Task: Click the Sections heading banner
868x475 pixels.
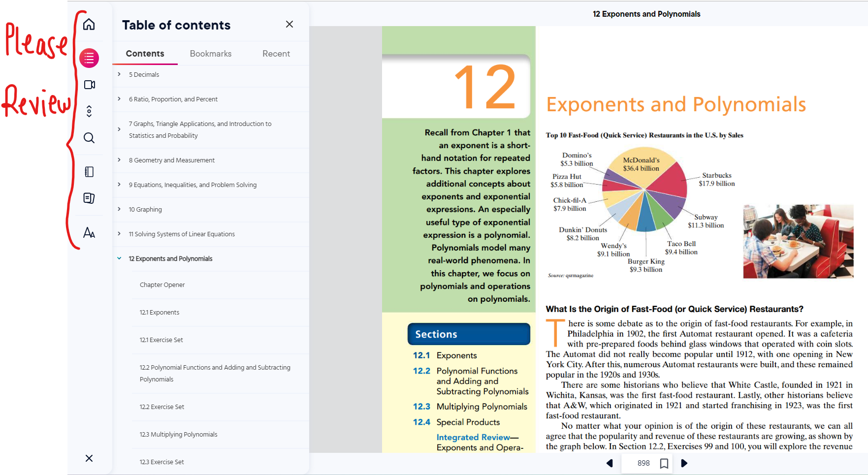Action: point(469,334)
